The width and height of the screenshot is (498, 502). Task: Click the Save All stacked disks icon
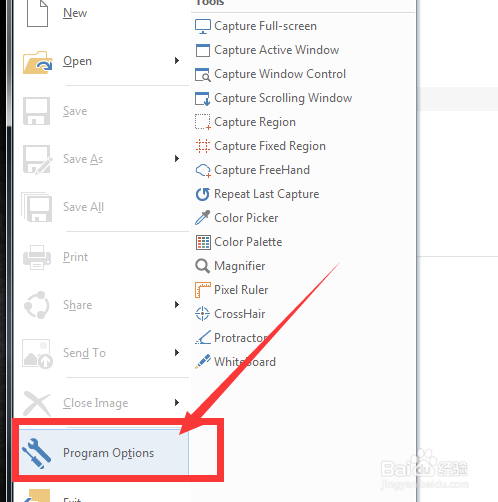(x=36, y=207)
